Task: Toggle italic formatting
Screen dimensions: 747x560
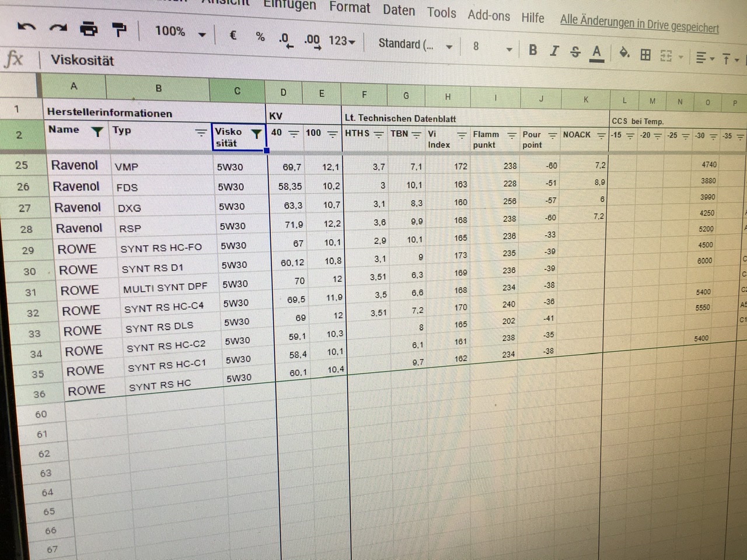Action: (x=554, y=51)
